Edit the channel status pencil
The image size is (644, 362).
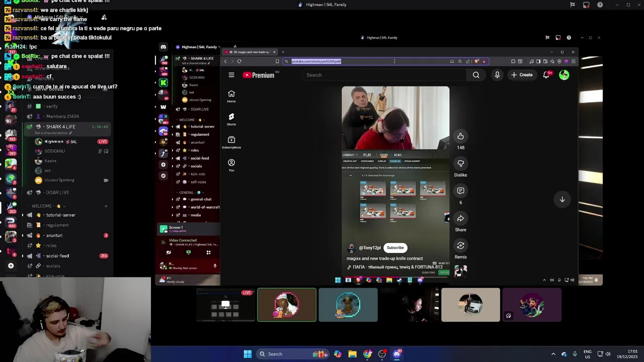[71, 133]
